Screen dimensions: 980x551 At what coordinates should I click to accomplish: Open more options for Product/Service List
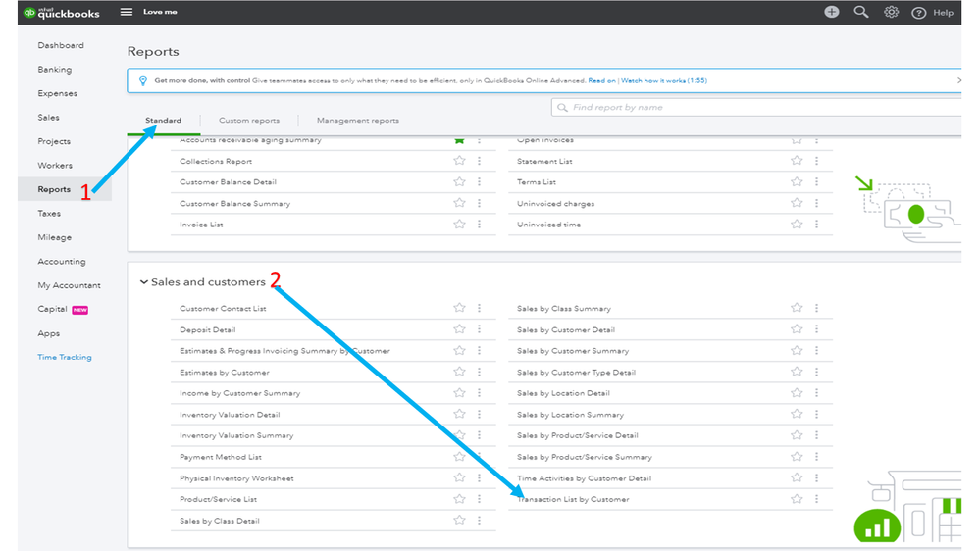click(x=480, y=499)
